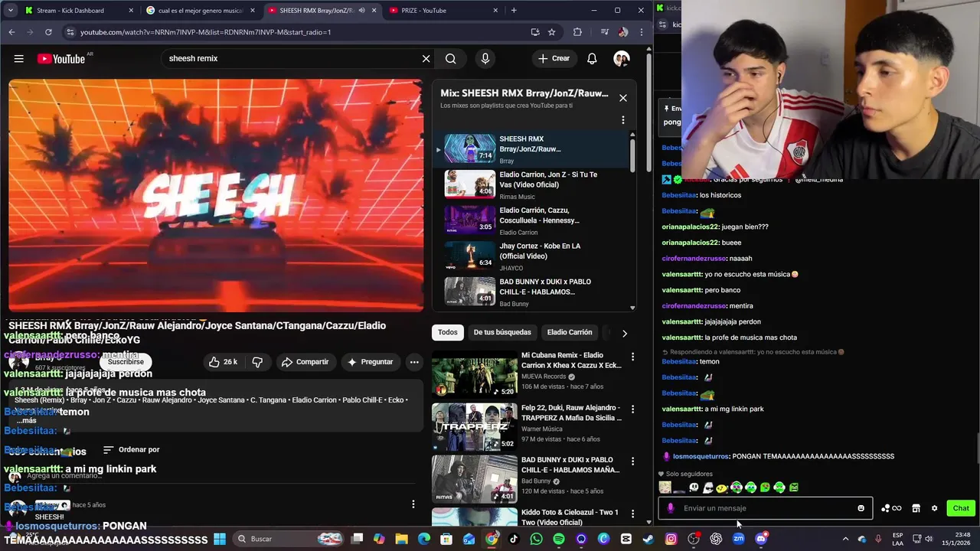Dislike the video with thumbs down

coord(257,362)
